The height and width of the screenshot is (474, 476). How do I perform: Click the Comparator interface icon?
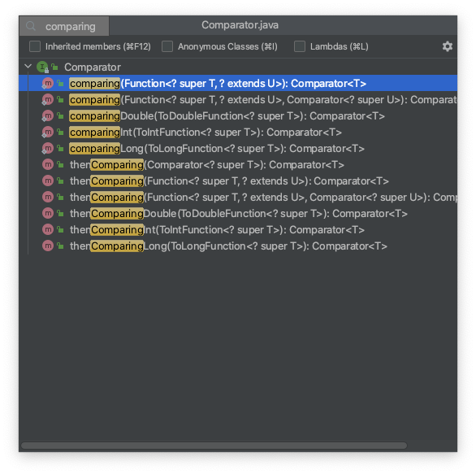point(42,67)
